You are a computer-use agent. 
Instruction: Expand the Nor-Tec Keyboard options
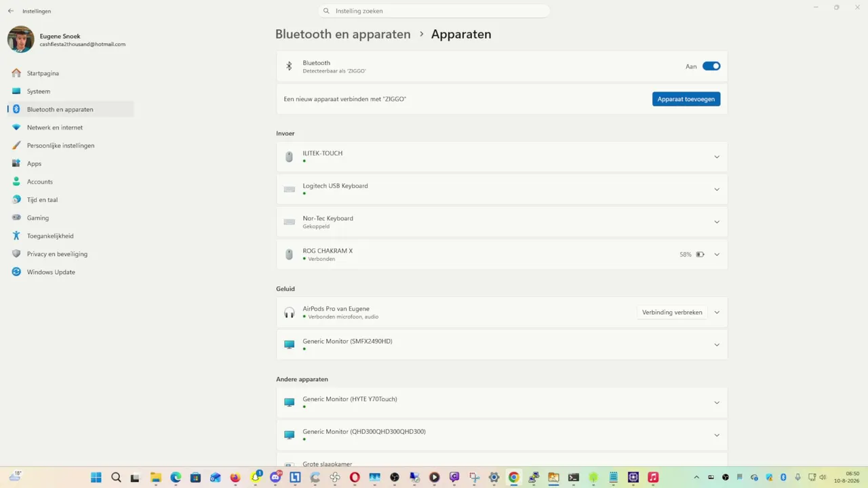point(717,222)
